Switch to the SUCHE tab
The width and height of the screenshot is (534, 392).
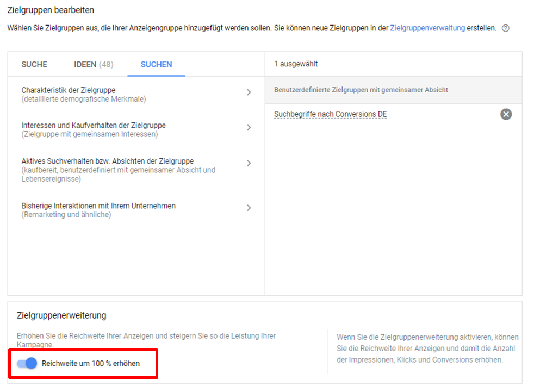click(34, 64)
